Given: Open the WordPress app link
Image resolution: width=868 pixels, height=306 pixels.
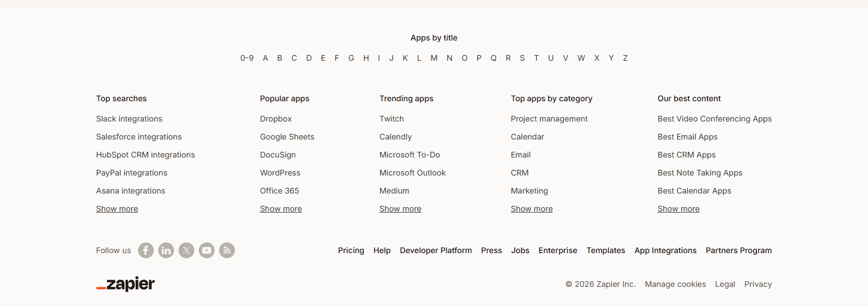Looking at the screenshot, I should pyautogui.click(x=281, y=173).
